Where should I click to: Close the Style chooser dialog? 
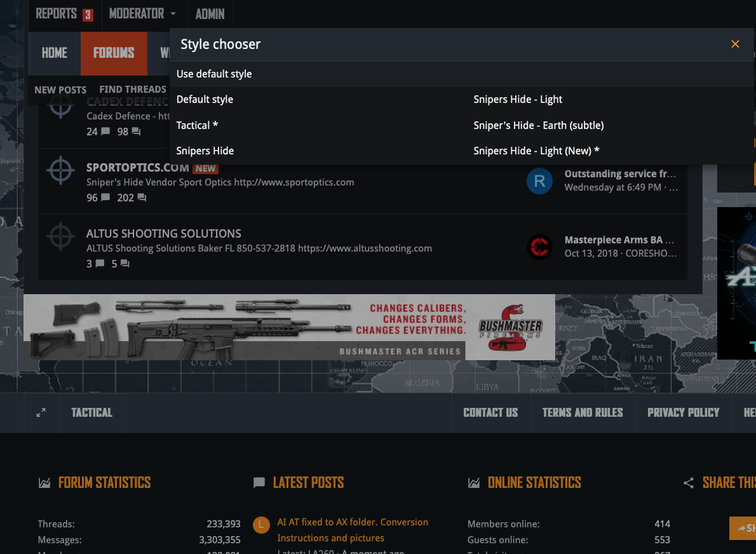[735, 44]
